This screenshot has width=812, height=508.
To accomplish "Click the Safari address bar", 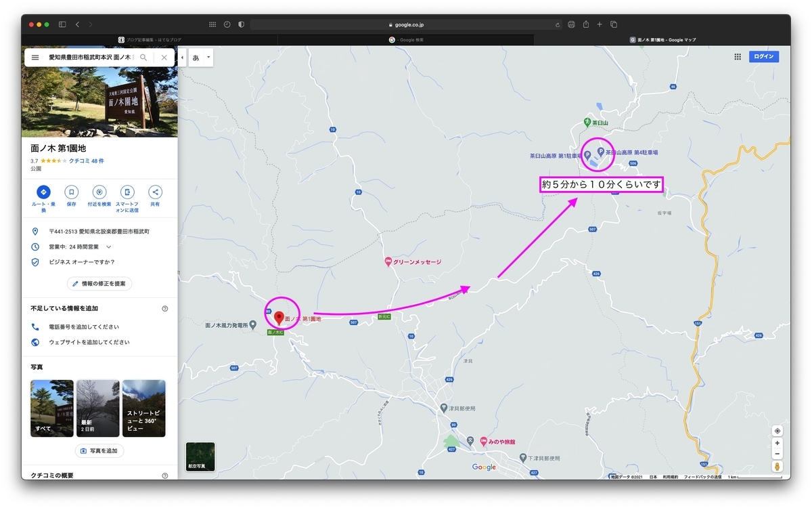I will coord(406,24).
